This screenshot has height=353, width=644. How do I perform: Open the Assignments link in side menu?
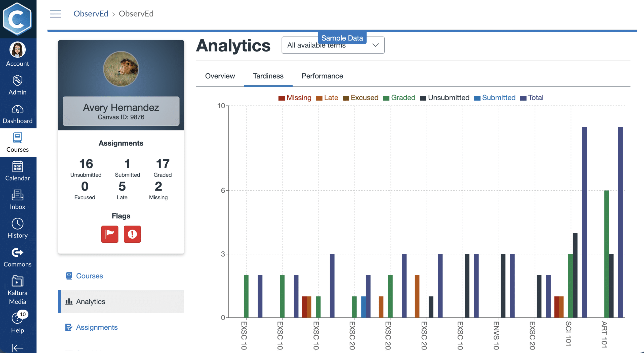97,327
